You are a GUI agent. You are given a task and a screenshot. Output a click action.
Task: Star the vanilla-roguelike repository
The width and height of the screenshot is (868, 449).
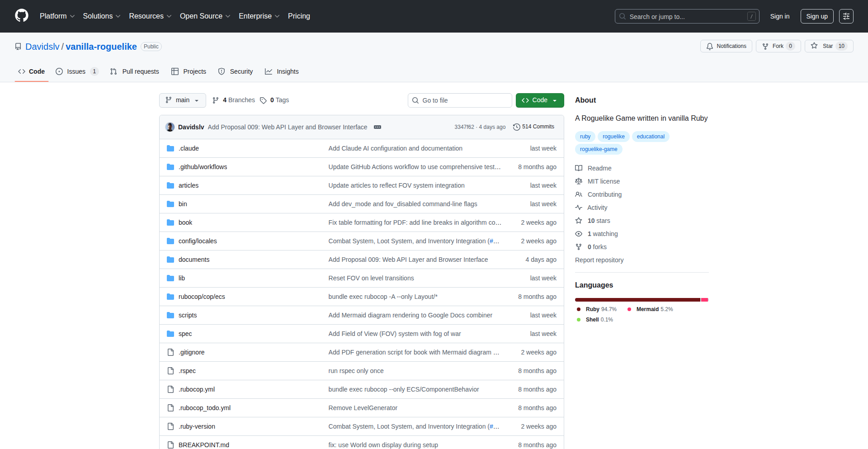tap(828, 46)
